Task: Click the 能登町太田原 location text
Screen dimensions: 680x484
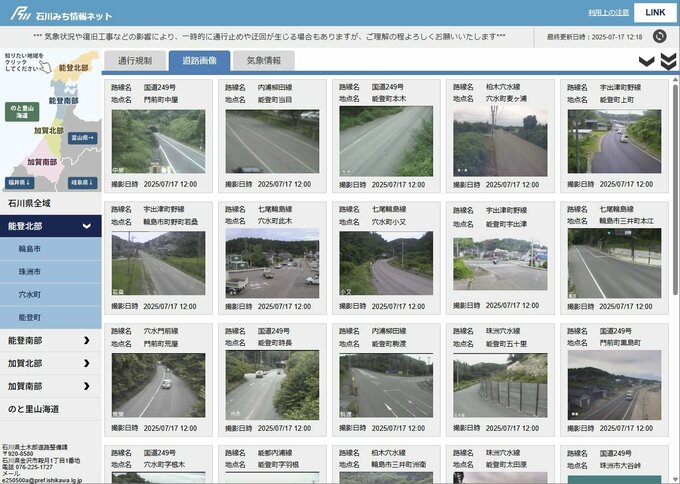Action: pos(506,464)
